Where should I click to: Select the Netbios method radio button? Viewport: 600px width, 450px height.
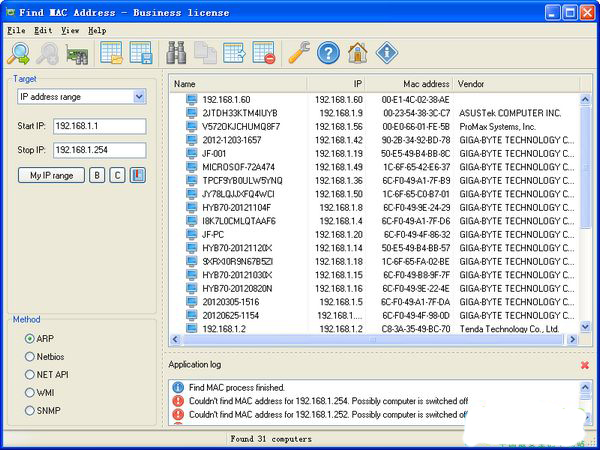pyautogui.click(x=30, y=356)
